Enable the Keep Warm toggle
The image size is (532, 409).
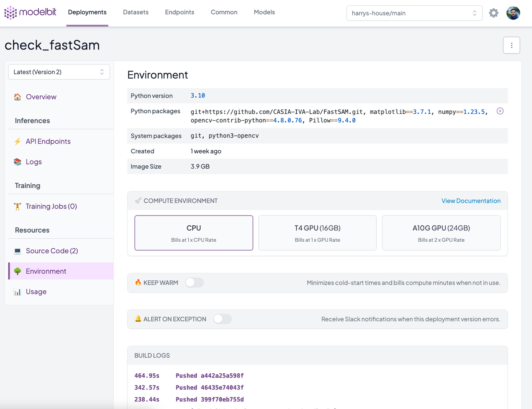[x=194, y=282]
